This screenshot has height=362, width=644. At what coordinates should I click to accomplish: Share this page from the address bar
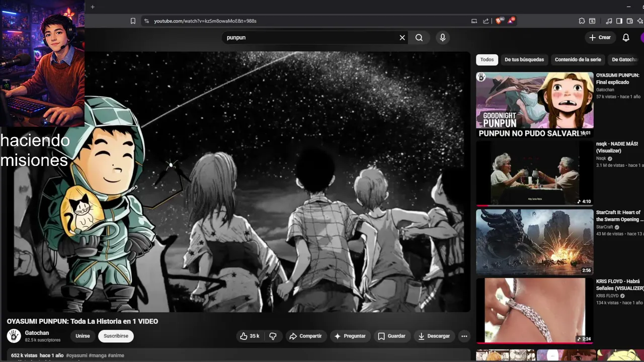tap(486, 21)
